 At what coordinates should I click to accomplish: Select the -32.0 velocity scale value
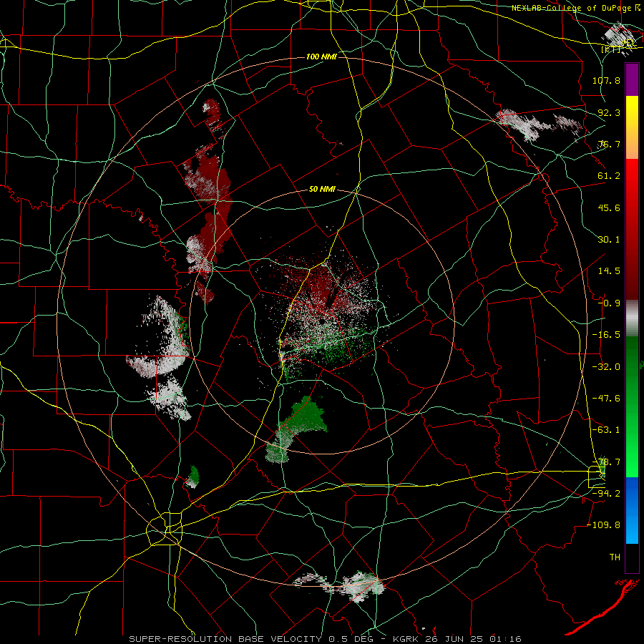pyautogui.click(x=606, y=367)
